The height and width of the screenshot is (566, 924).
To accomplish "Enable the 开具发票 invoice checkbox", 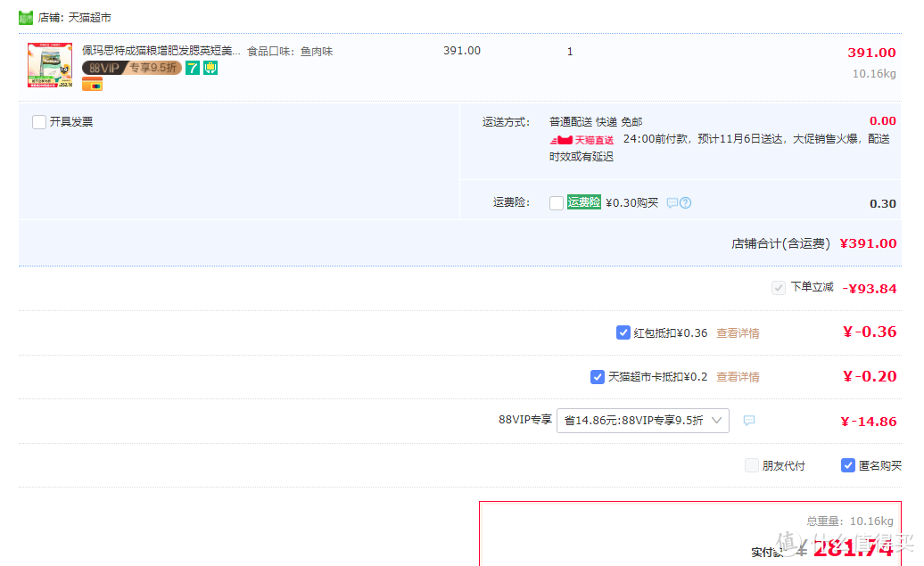I will pos(39,122).
